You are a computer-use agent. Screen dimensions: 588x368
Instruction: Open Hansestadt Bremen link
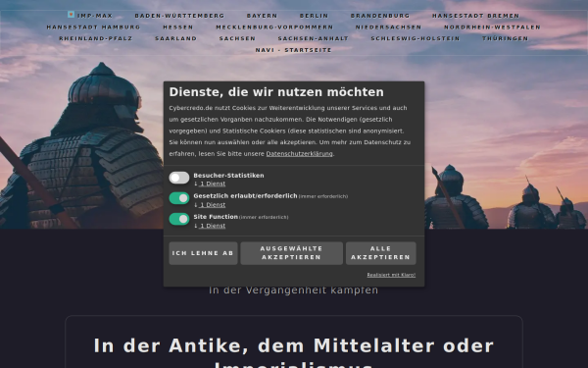click(x=475, y=16)
